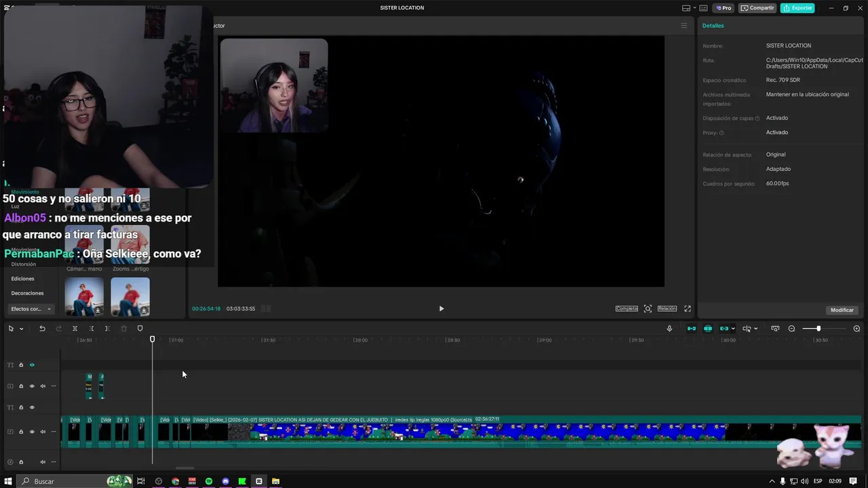
Task: Toggle auto snapping on the timeline
Action: tap(708, 329)
